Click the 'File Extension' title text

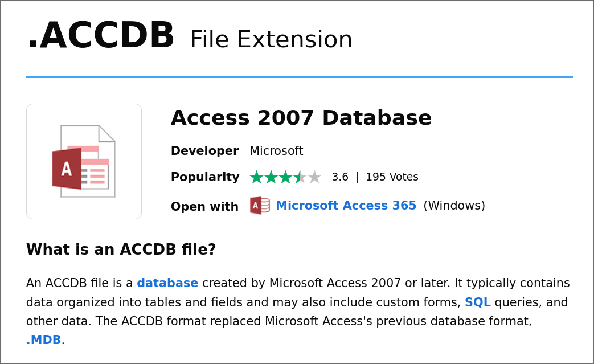271,39
